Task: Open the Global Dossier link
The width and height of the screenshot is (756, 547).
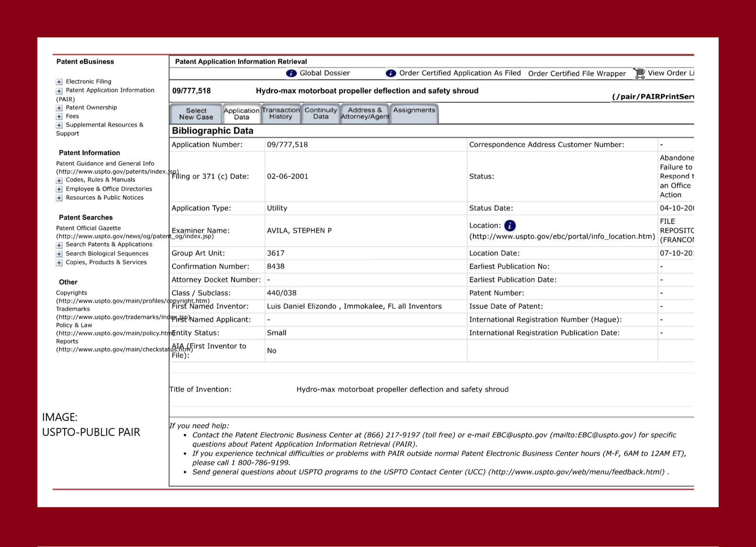Action: [x=325, y=73]
